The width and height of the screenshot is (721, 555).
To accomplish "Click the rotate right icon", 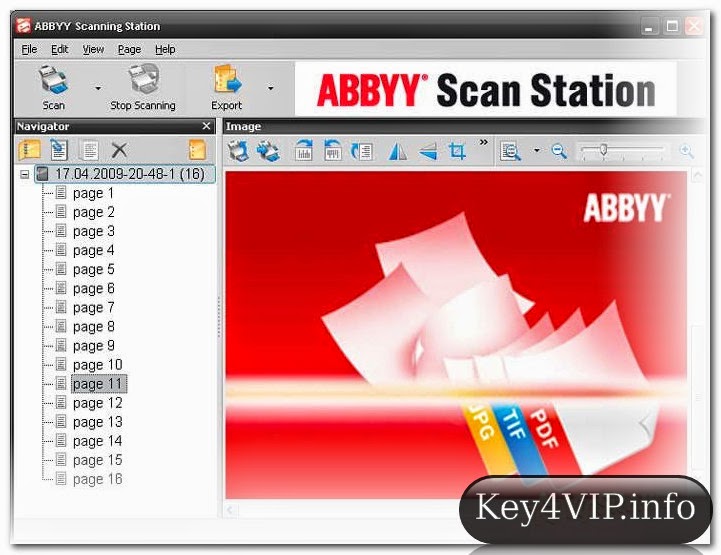I will pos(303,150).
